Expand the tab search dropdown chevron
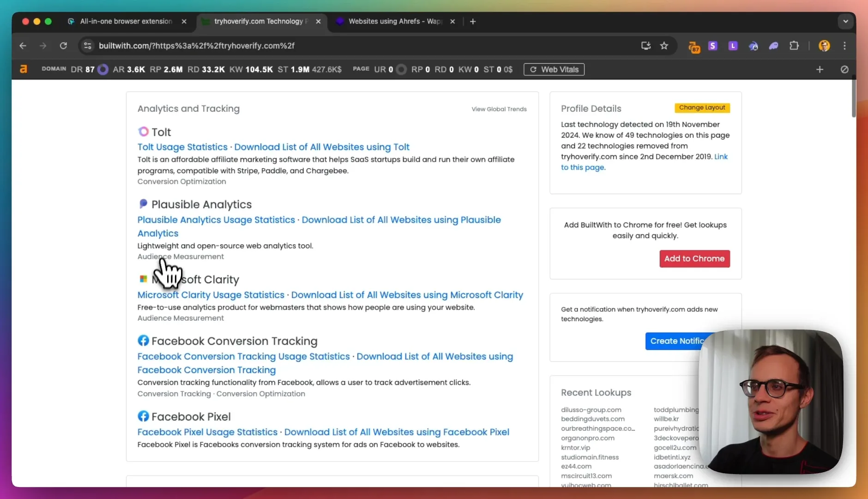The height and width of the screenshot is (499, 868). 845,21
